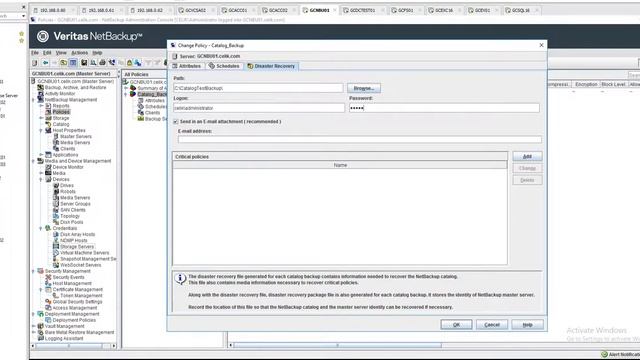Open the Help menu
The width and height of the screenshot is (640, 360).
point(97,53)
